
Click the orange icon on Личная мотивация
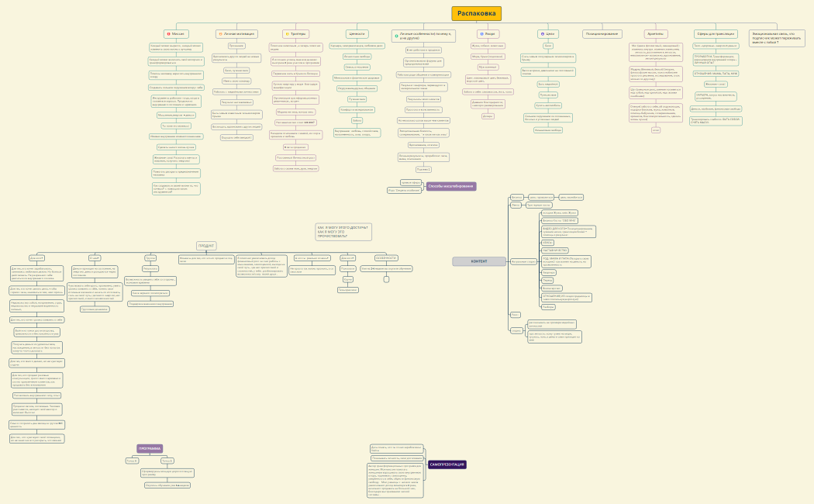click(x=220, y=34)
